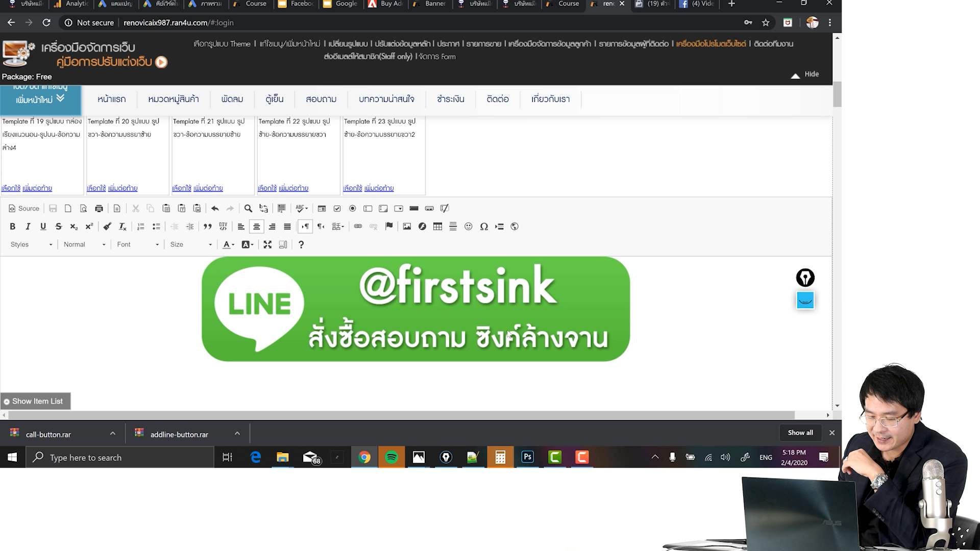The image size is (980, 551).
Task: Insert a Radio Button field
Action: [x=352, y=208]
